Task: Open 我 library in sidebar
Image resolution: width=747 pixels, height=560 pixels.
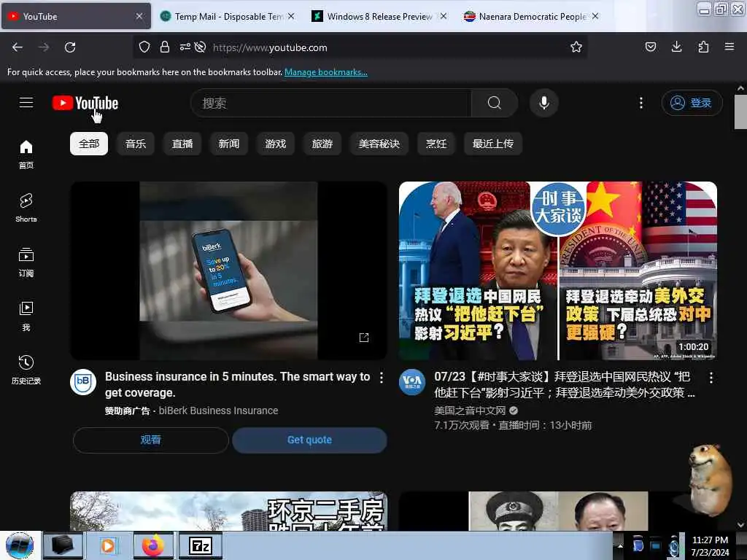Action: point(26,316)
